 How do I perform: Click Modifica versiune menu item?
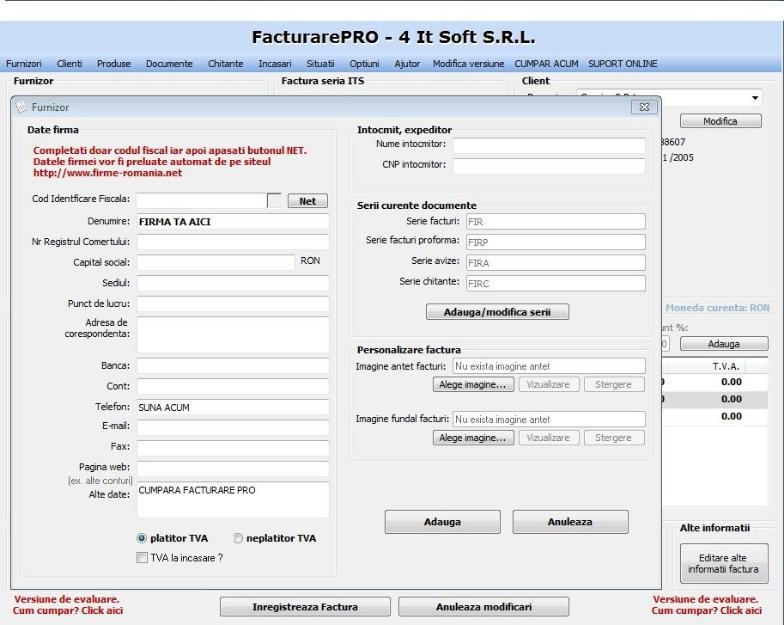coord(468,64)
